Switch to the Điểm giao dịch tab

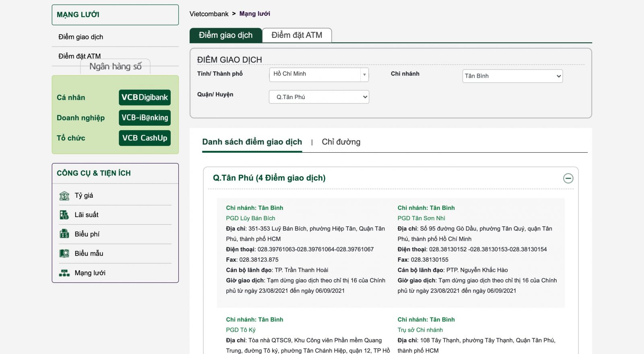pyautogui.click(x=226, y=35)
